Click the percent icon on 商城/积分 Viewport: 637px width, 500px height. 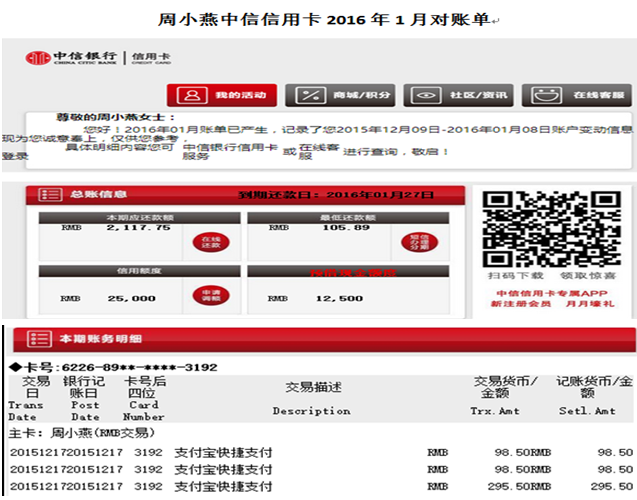pos(309,95)
